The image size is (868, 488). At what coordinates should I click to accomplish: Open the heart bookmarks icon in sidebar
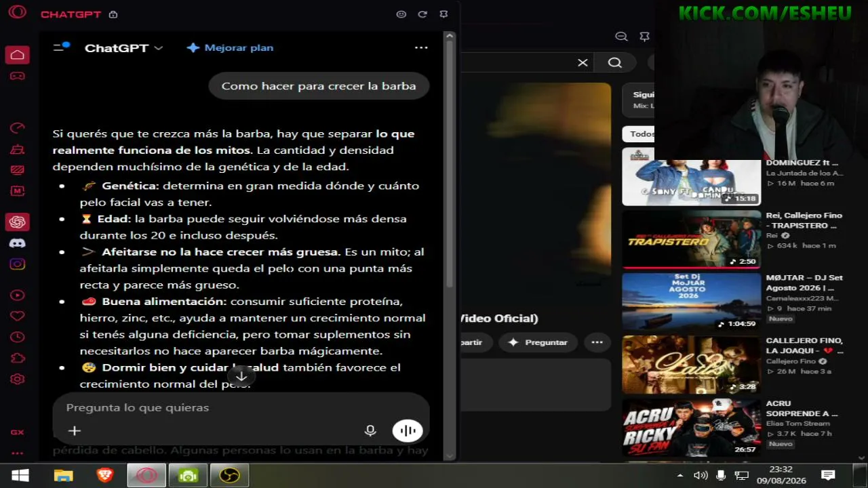point(17,316)
